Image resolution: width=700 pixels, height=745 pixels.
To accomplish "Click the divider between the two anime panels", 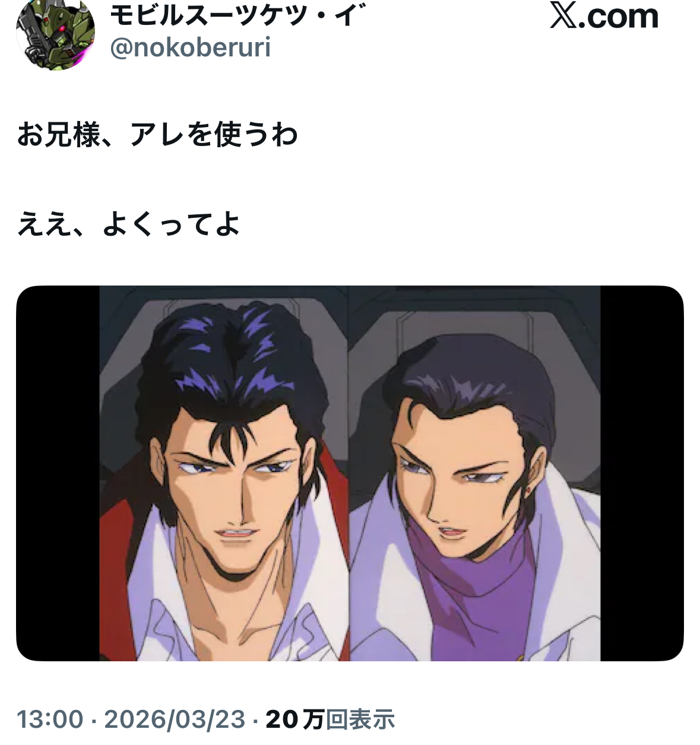I will (x=349, y=473).
